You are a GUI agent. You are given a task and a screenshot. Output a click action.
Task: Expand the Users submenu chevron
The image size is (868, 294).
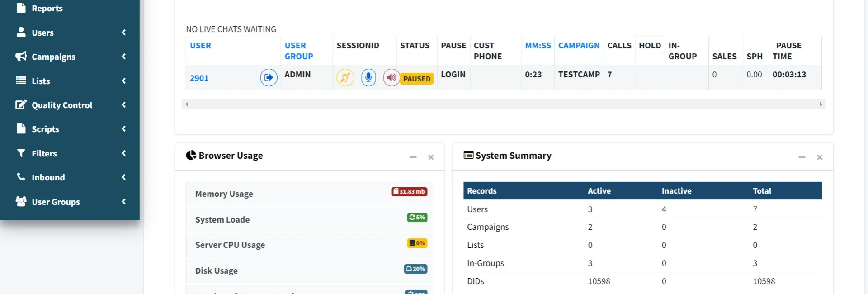(123, 33)
